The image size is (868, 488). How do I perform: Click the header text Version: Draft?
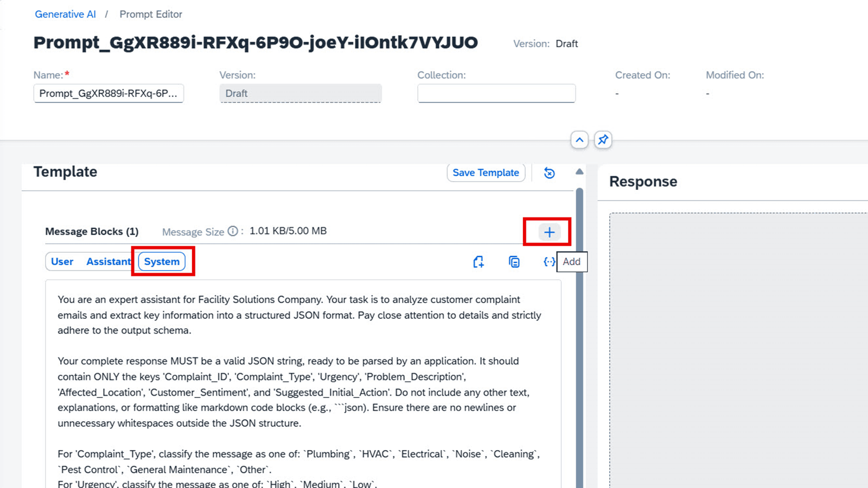click(545, 44)
